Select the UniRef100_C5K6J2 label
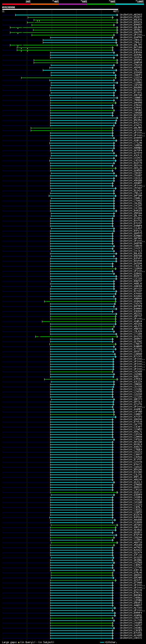The image size is (146, 644). [131, 42]
